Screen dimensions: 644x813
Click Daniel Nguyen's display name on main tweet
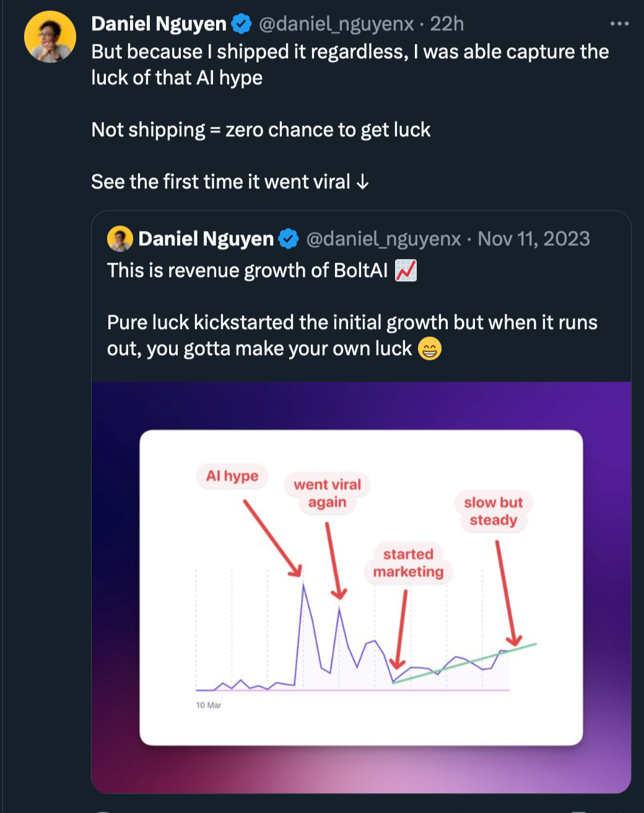click(x=159, y=24)
